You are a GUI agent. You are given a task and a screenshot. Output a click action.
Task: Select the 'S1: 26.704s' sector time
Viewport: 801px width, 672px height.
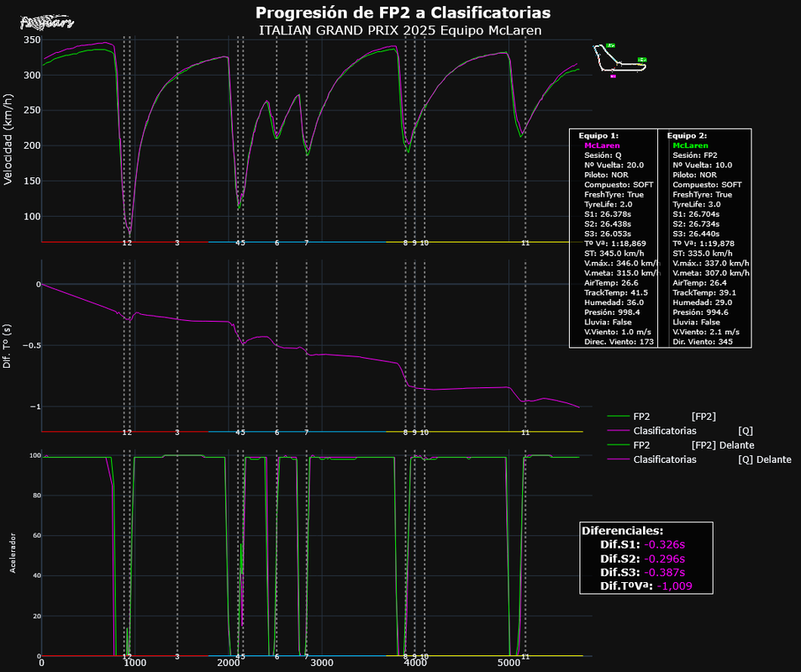[x=696, y=214]
